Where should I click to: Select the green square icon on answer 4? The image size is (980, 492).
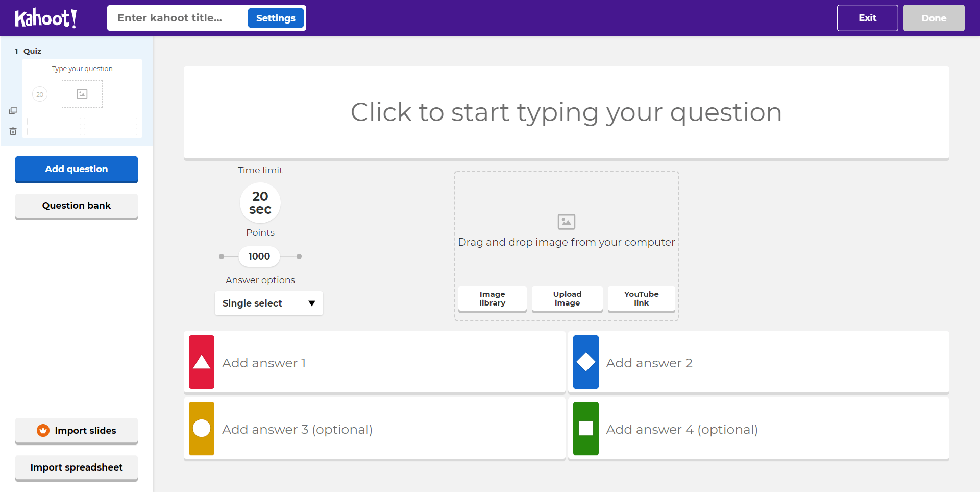585,429
